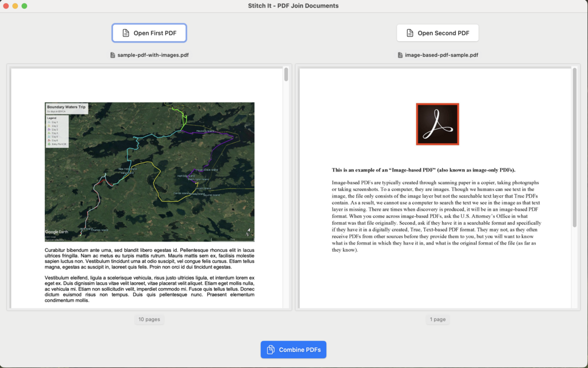Click the "1 page" count label
The height and width of the screenshot is (368, 588).
(x=438, y=319)
